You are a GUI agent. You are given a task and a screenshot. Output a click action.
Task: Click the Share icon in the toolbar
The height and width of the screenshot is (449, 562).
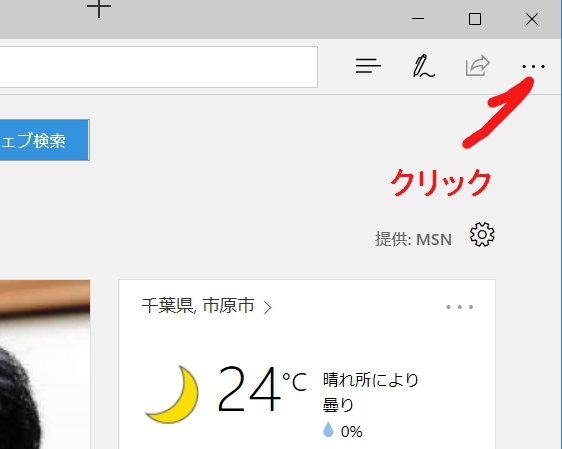477,66
